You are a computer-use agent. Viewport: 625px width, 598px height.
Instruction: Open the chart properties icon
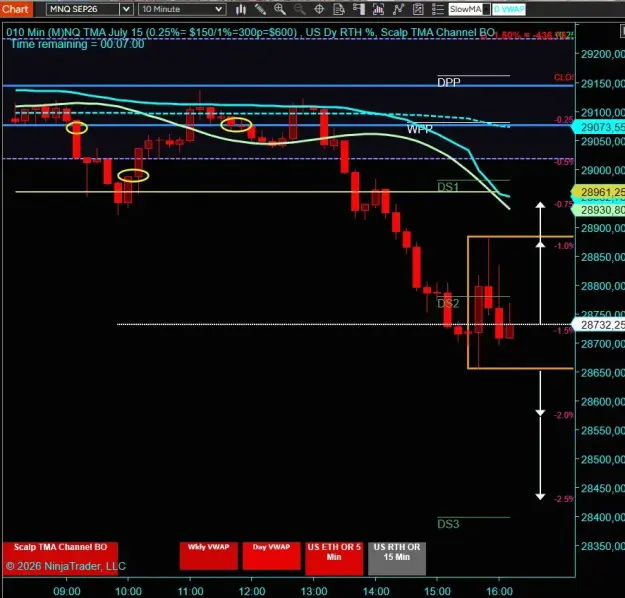[418, 9]
